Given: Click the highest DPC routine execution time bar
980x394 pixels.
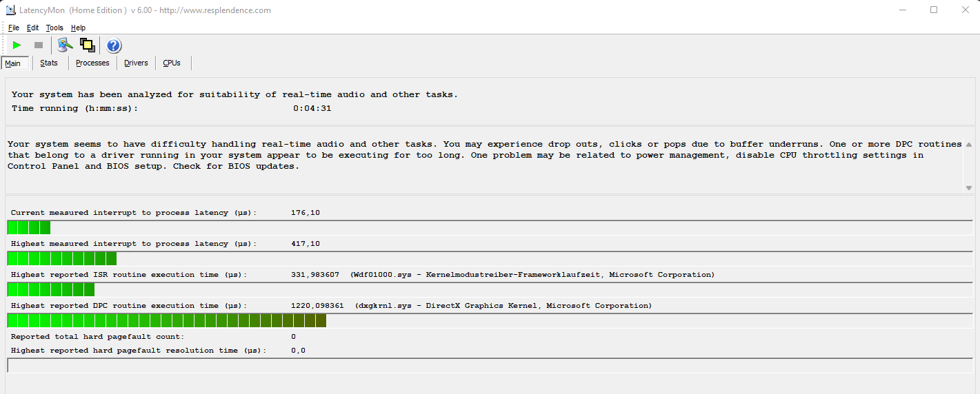Looking at the screenshot, I should (166, 321).
